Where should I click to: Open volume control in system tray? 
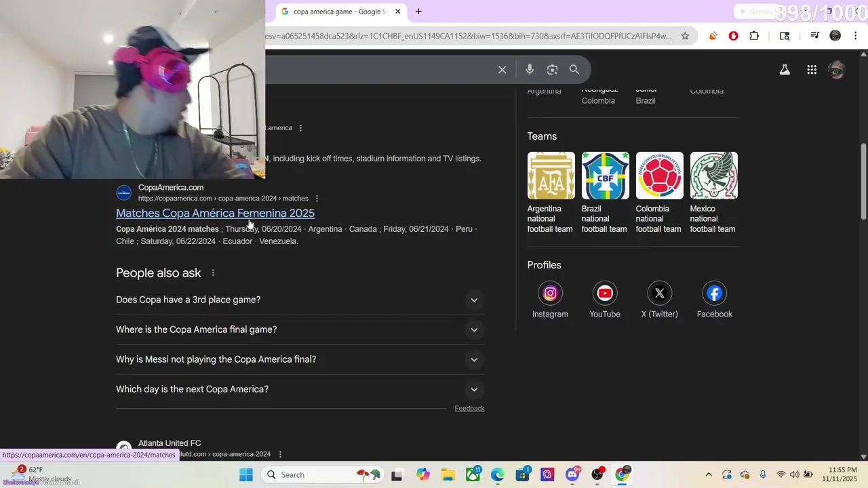(794, 474)
